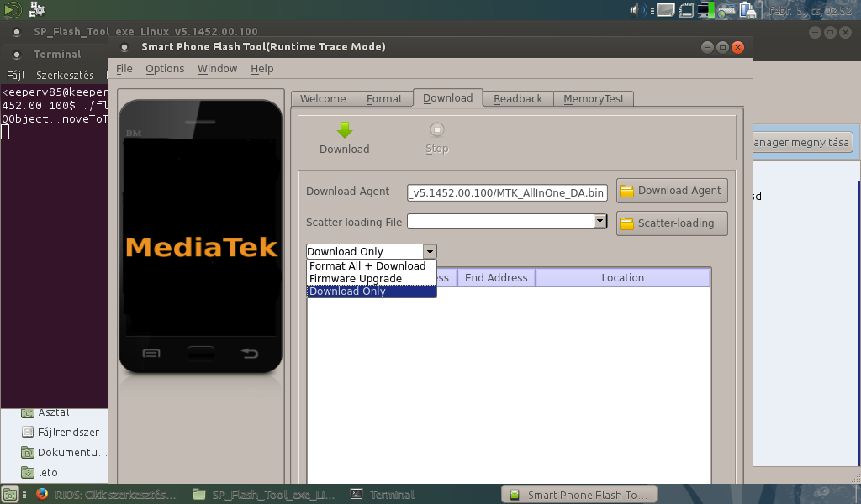Viewport: 861px width, 504px height.
Task: Switch to the Readback tab
Action: click(x=518, y=99)
